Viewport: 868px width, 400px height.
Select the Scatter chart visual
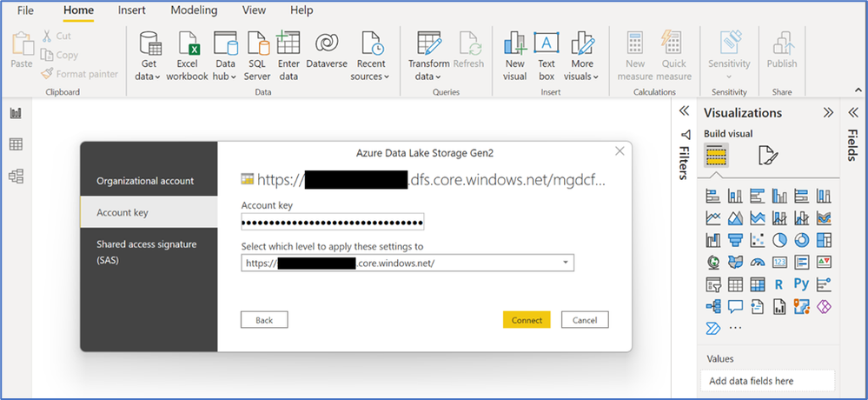pos(758,240)
